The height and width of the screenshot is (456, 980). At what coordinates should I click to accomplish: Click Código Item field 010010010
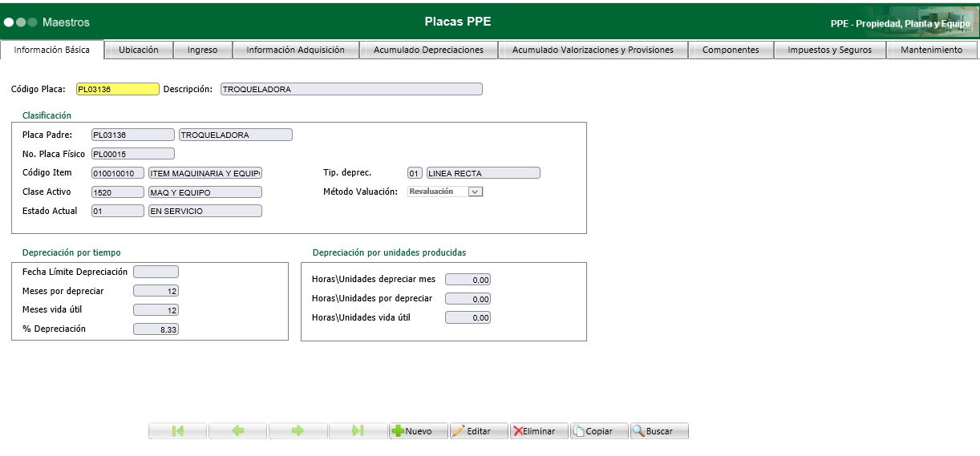118,173
